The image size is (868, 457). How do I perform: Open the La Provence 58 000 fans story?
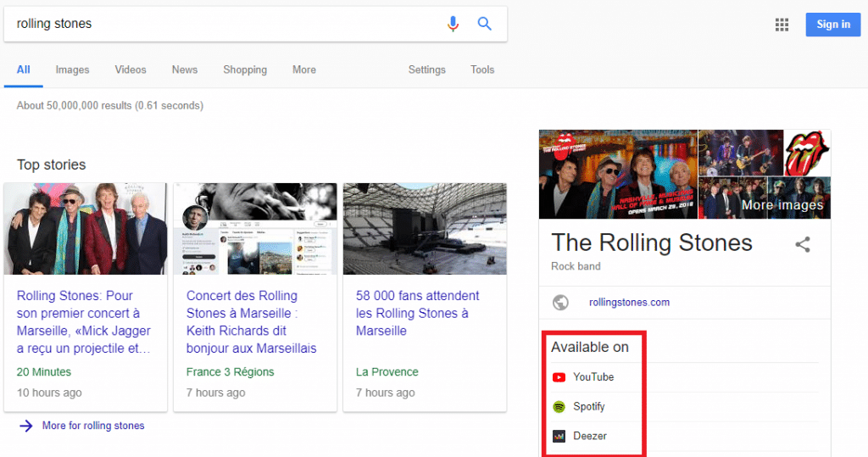click(417, 313)
